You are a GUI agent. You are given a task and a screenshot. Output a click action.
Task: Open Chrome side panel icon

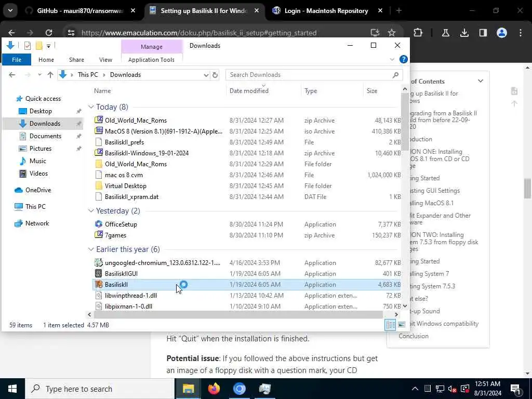pyautogui.click(x=483, y=33)
